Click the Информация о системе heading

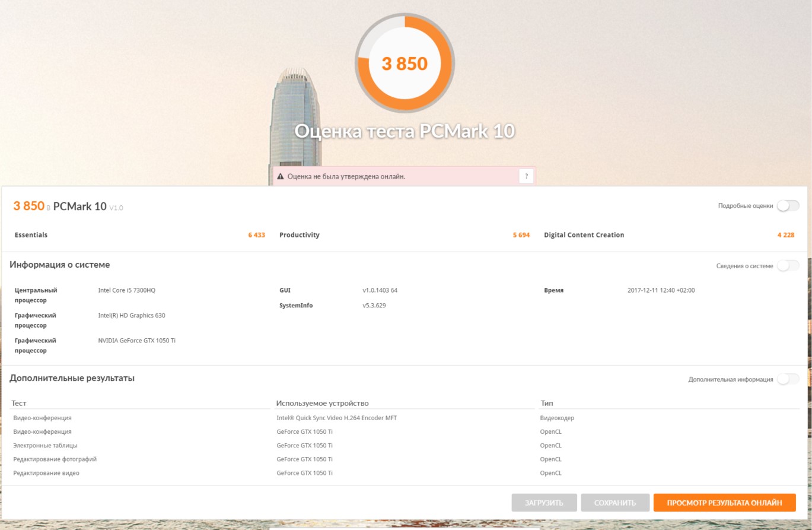[59, 265]
